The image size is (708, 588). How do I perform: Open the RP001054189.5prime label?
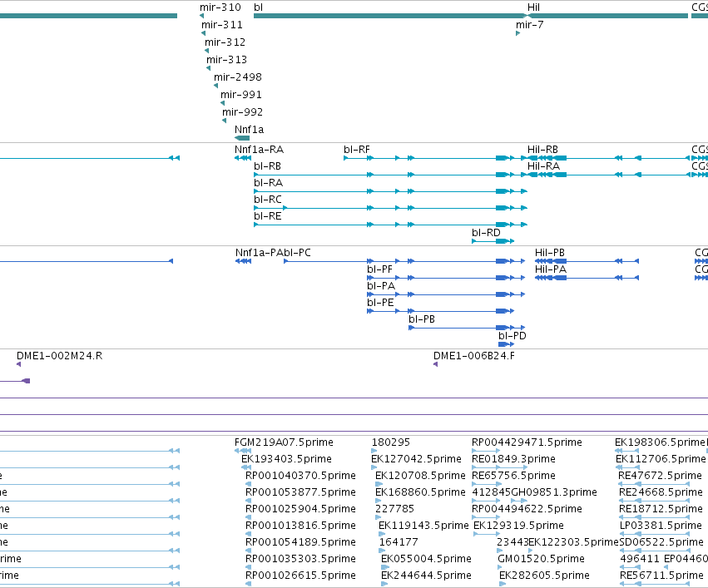click(x=300, y=543)
